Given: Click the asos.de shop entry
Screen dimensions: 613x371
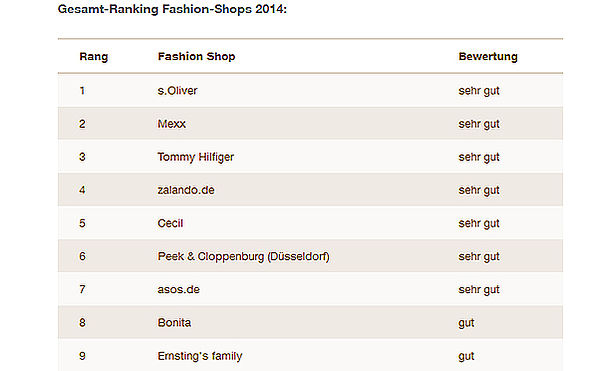Looking at the screenshot, I should 179,290.
